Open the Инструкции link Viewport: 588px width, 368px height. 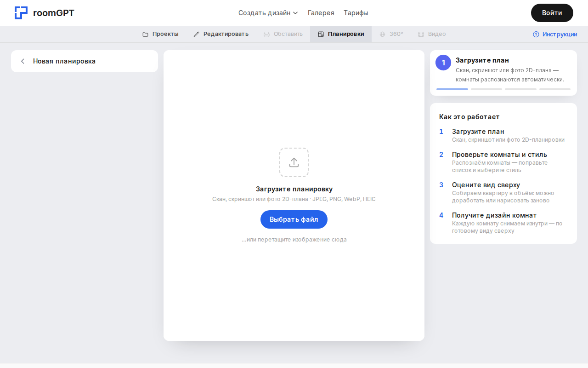[x=560, y=34]
